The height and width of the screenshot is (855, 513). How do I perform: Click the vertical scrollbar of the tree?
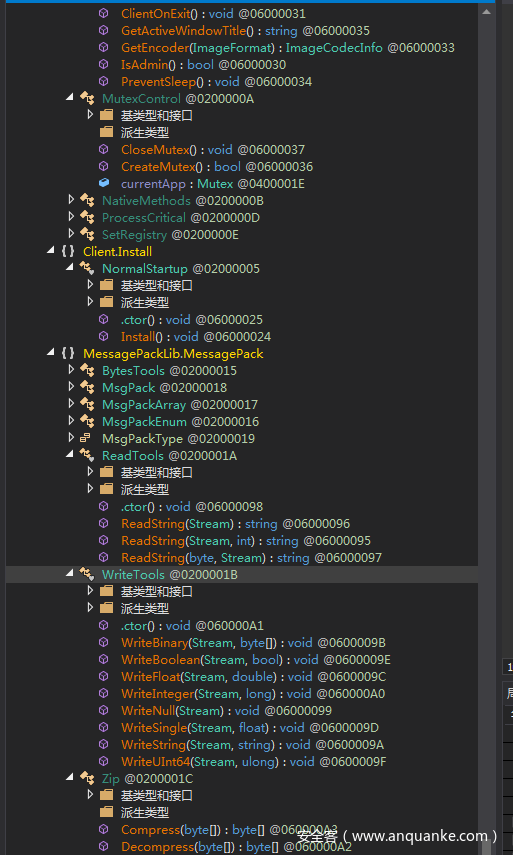click(x=487, y=428)
